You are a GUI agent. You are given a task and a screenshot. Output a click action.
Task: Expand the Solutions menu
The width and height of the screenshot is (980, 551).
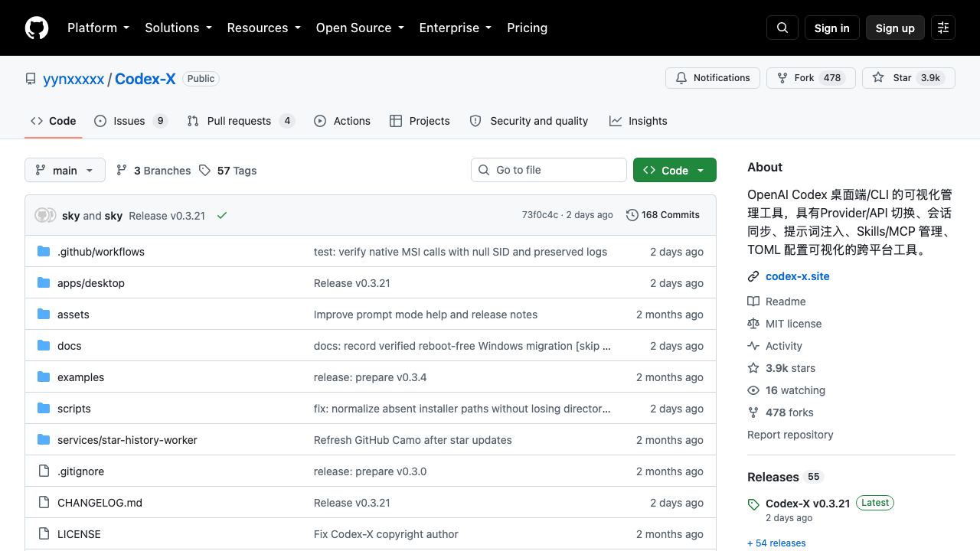point(178,28)
